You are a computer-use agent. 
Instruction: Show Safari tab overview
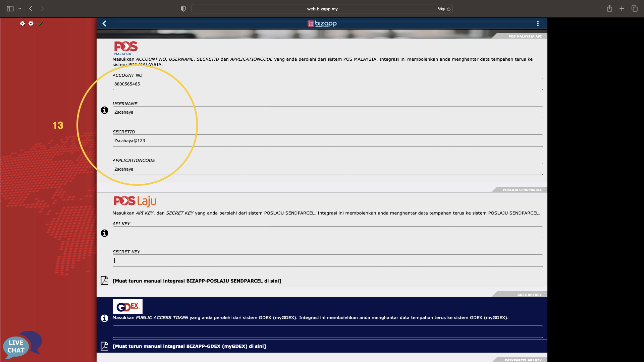(635, 9)
